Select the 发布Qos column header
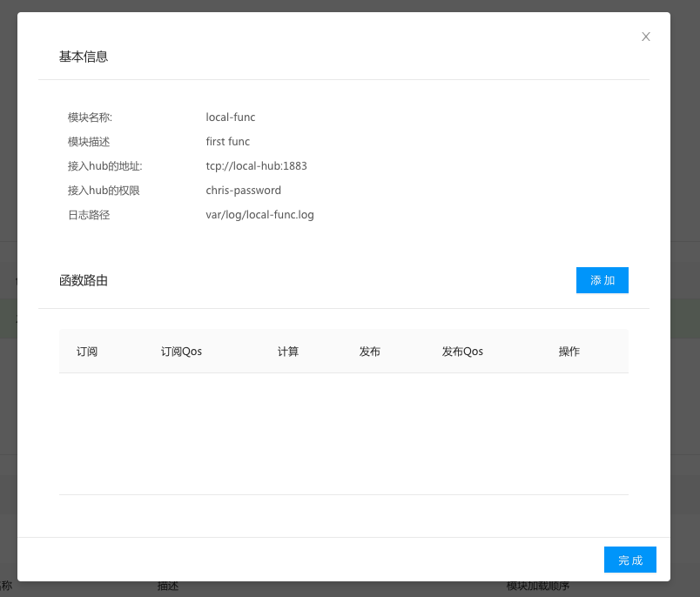The height and width of the screenshot is (597, 700). [462, 352]
